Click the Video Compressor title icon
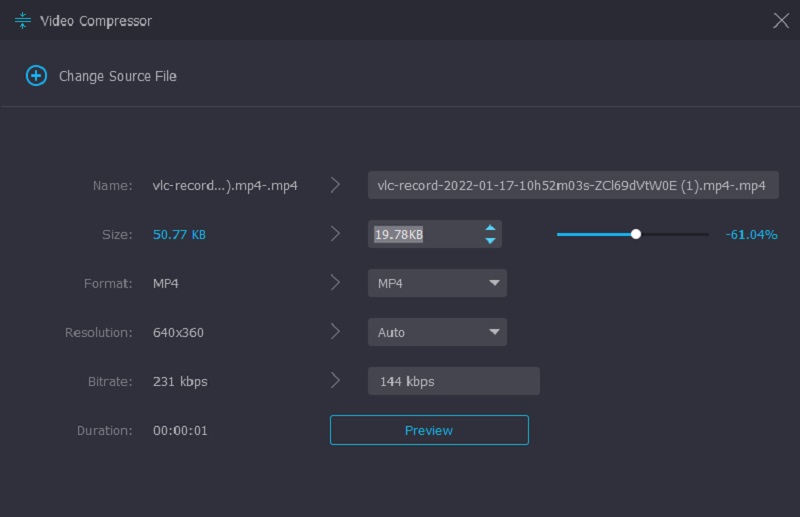The image size is (800, 517). 23,21
